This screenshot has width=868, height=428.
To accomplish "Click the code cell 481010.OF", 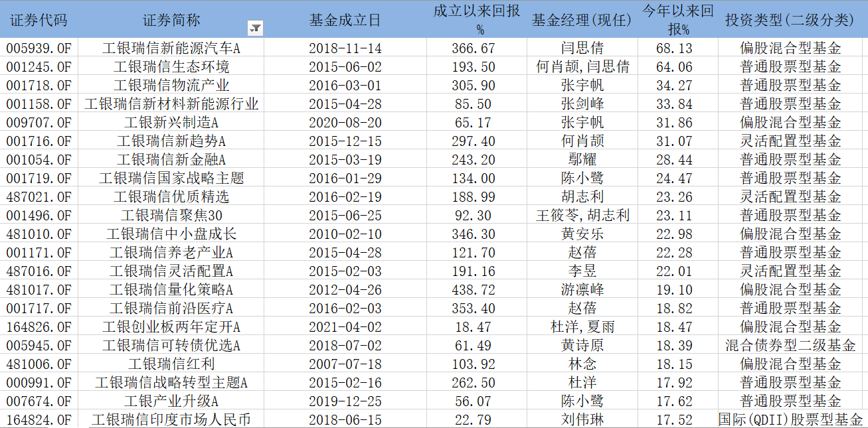I will click(39, 234).
